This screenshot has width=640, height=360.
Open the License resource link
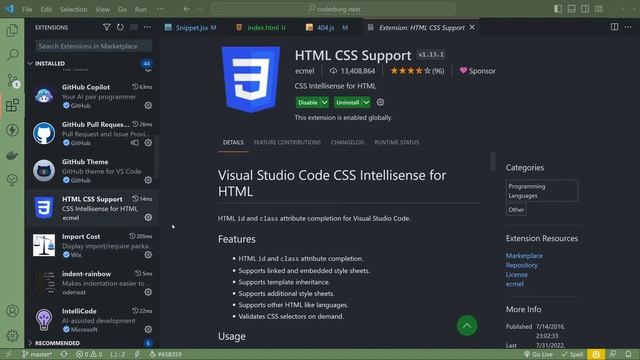517,274
